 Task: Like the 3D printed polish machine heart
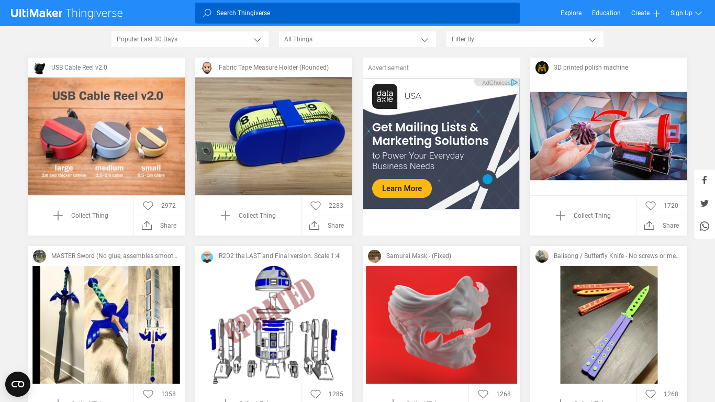point(650,206)
